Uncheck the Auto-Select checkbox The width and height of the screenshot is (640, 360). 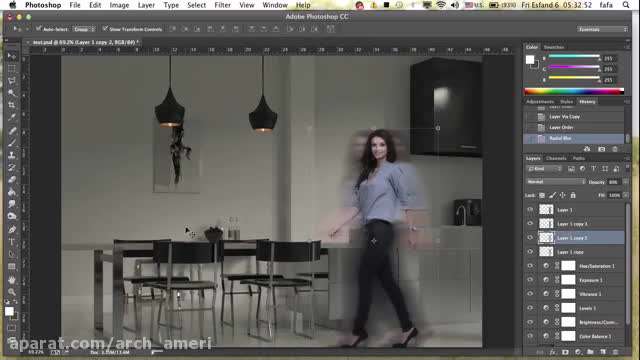(x=38, y=29)
